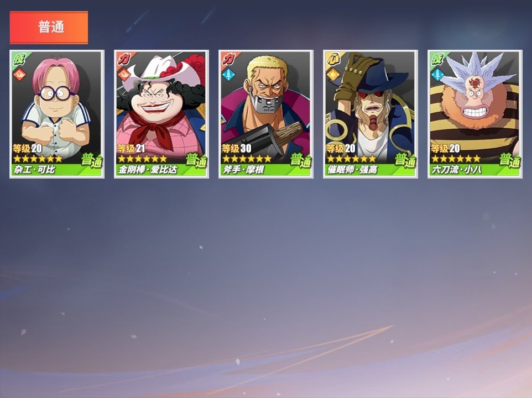Click the 等级 30 level text on 摩根's card
The height and width of the screenshot is (398, 532).
(237, 149)
